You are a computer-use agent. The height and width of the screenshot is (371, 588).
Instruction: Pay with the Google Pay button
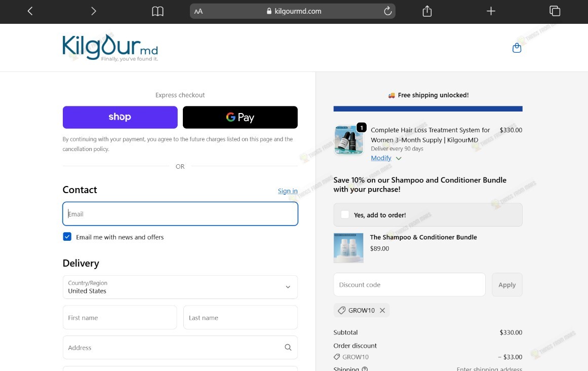point(240,117)
